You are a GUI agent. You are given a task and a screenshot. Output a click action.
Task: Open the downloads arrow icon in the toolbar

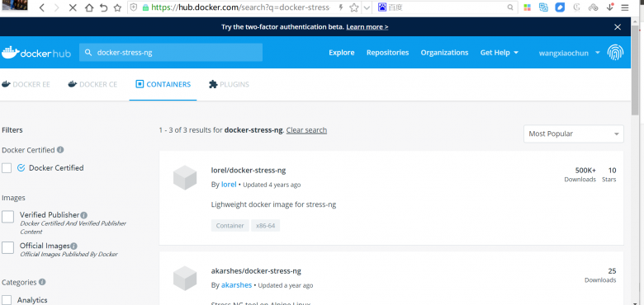pos(610,7)
